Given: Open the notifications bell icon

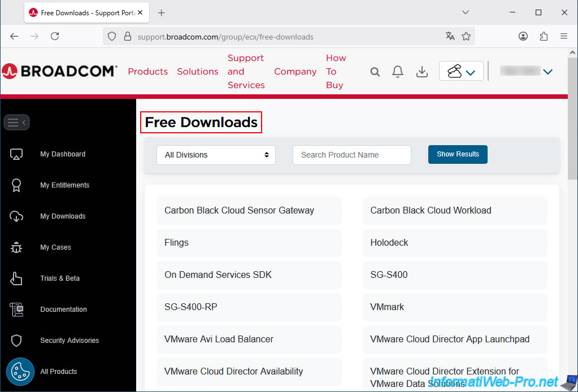Looking at the screenshot, I should (x=398, y=72).
